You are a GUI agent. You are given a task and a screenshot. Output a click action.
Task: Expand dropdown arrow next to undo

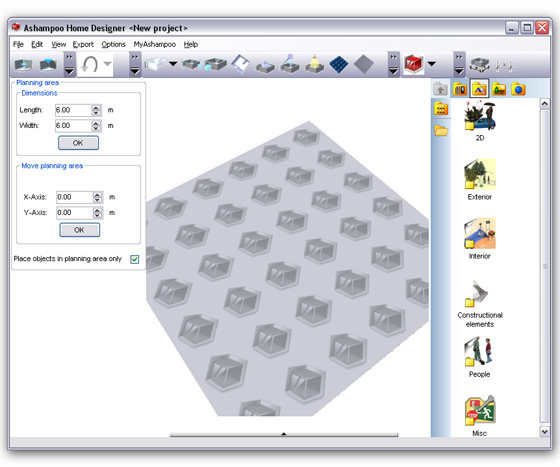[107, 64]
